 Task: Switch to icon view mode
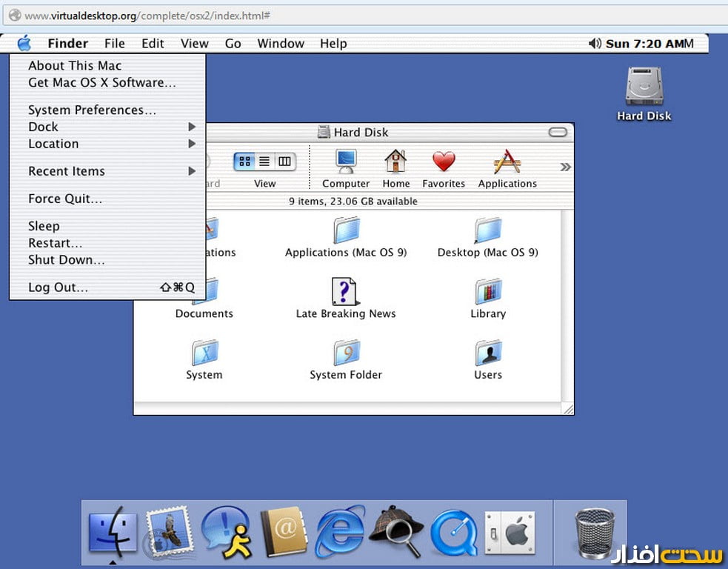click(244, 162)
